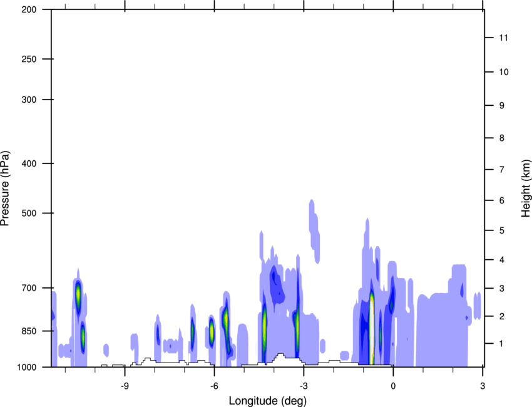Pick the 5 km height label
532x407 pixels.
pyautogui.click(x=502, y=230)
